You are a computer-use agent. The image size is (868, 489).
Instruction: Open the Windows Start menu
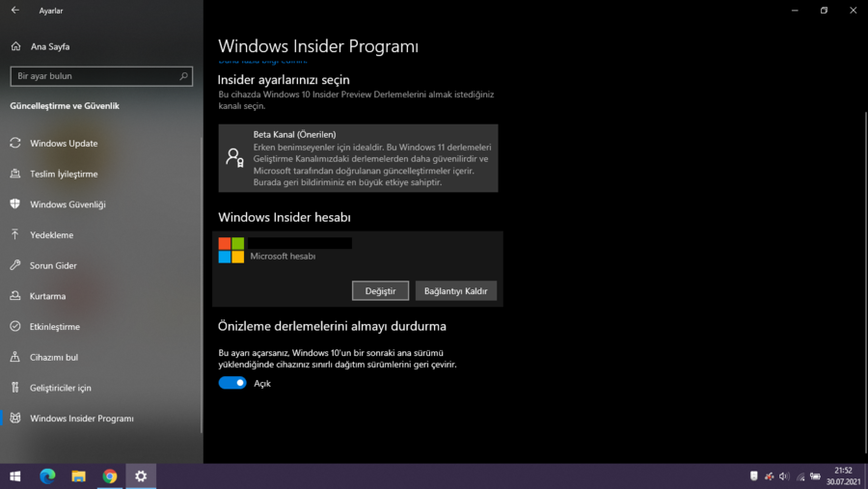coord(15,476)
